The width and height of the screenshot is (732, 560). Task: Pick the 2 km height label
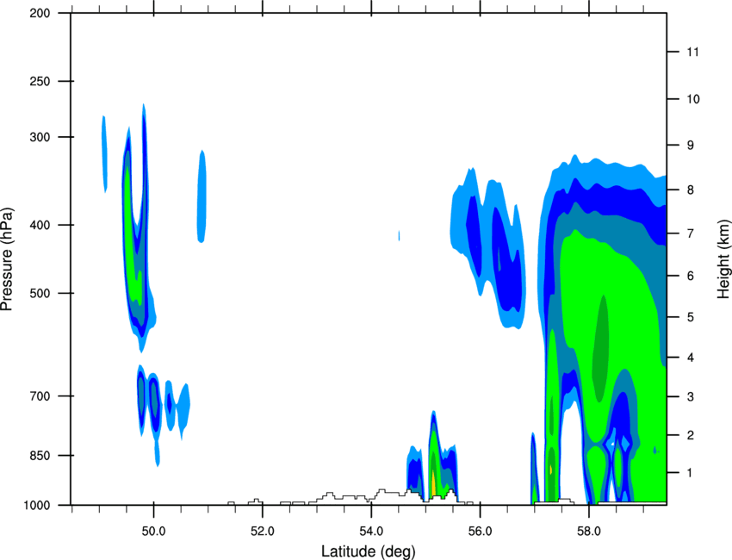click(691, 435)
